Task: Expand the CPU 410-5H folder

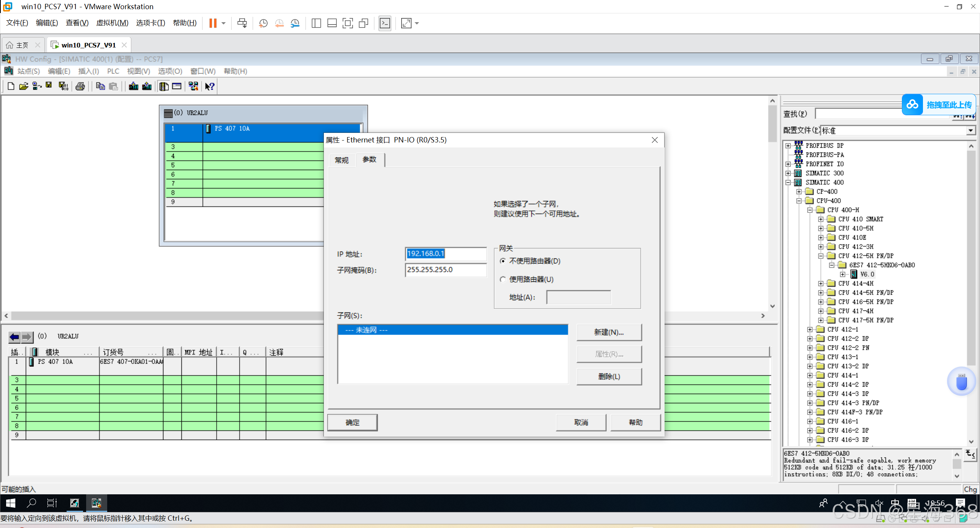Action: [821, 229]
